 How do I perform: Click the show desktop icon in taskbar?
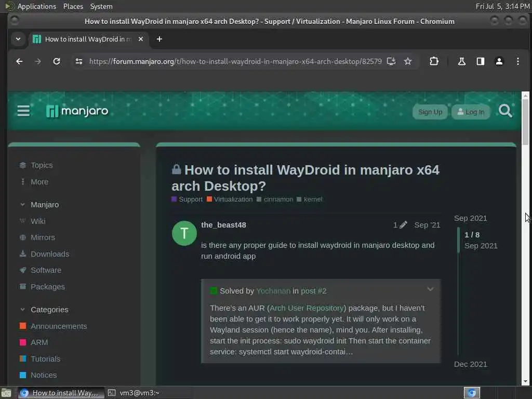coord(6,393)
